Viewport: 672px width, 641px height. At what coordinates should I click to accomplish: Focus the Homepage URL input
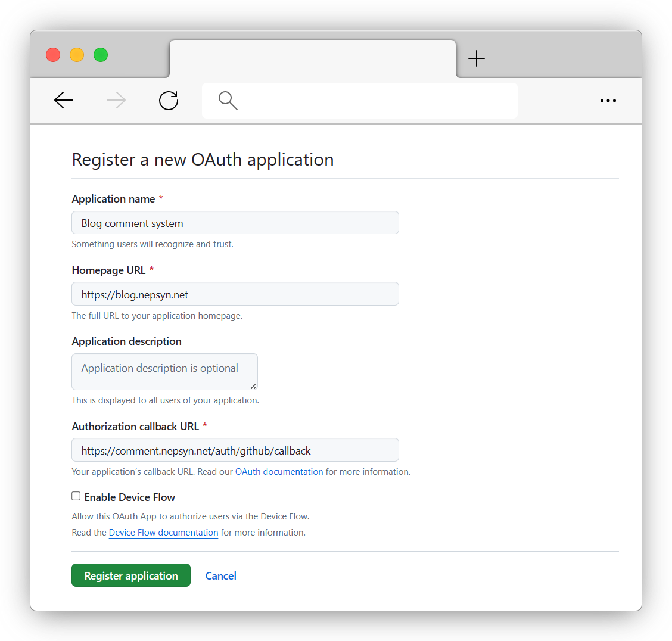(235, 294)
